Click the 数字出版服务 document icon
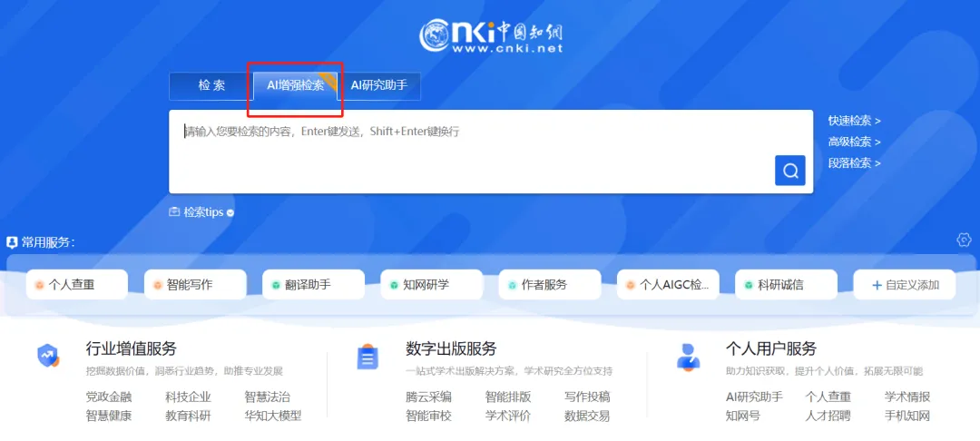The width and height of the screenshot is (980, 441). point(367,358)
